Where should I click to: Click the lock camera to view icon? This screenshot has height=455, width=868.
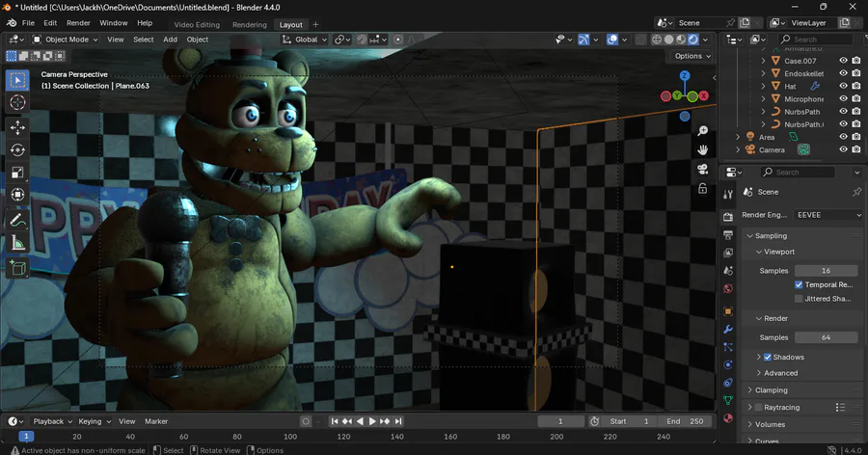pos(702,189)
